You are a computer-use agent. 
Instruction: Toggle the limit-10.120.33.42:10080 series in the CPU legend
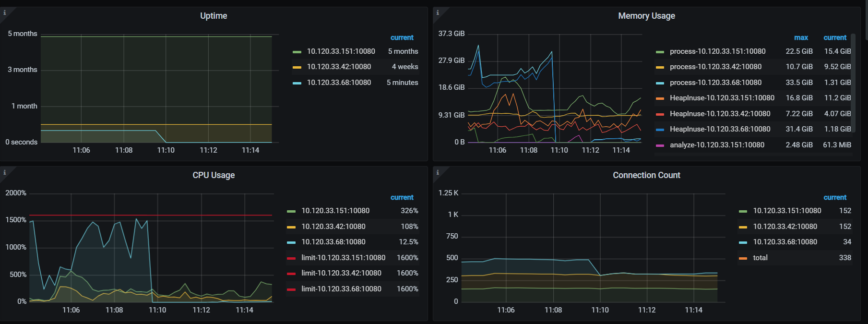pyautogui.click(x=341, y=273)
